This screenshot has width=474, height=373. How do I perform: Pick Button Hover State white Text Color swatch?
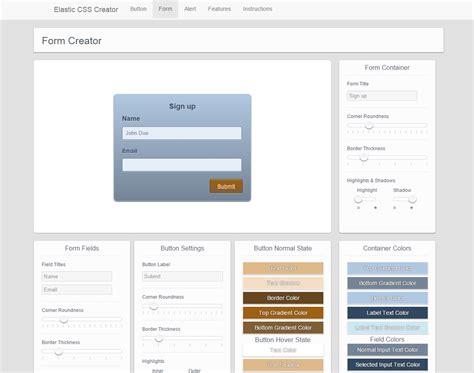pos(283,350)
